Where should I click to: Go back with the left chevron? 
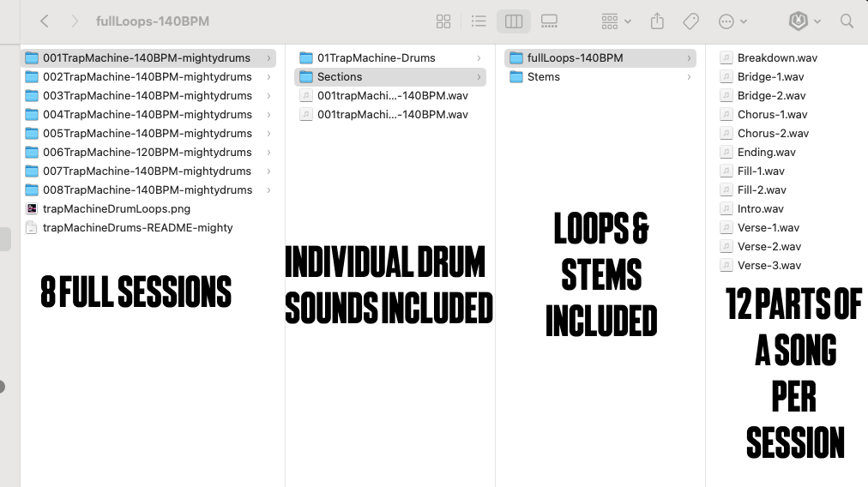point(45,21)
